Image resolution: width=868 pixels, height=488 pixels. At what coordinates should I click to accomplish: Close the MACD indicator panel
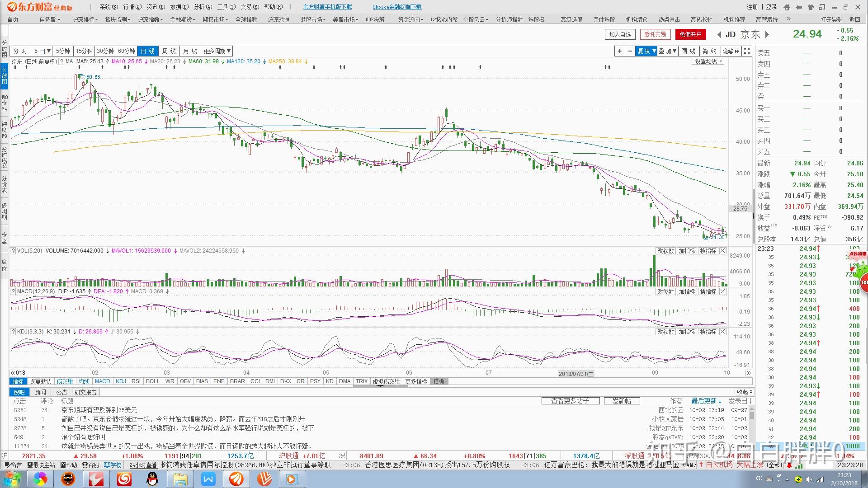pos(723,291)
